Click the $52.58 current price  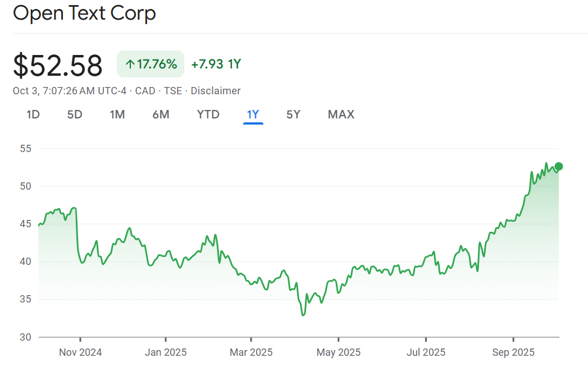pyautogui.click(x=58, y=65)
